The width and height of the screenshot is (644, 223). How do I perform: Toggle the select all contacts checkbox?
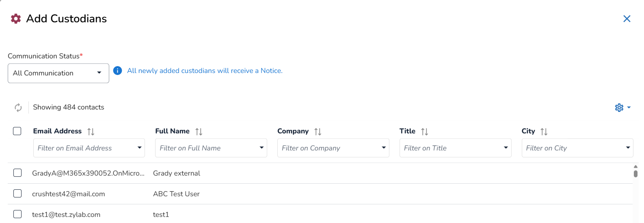coord(17,131)
